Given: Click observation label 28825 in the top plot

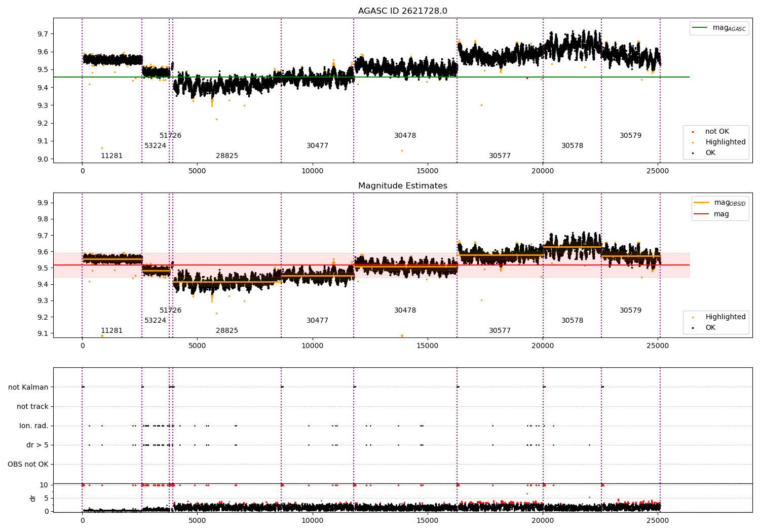Looking at the screenshot, I should pyautogui.click(x=227, y=156).
